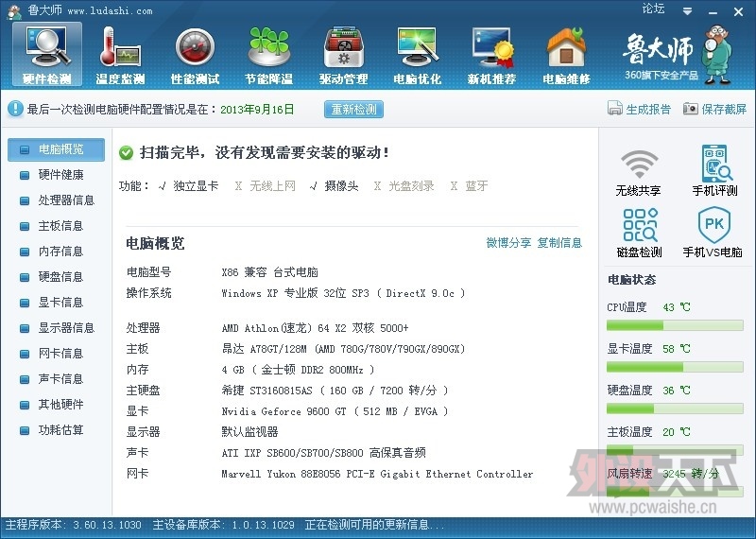Click 正在检测可用的更新信息 status text
The image size is (756, 539).
coord(374,525)
